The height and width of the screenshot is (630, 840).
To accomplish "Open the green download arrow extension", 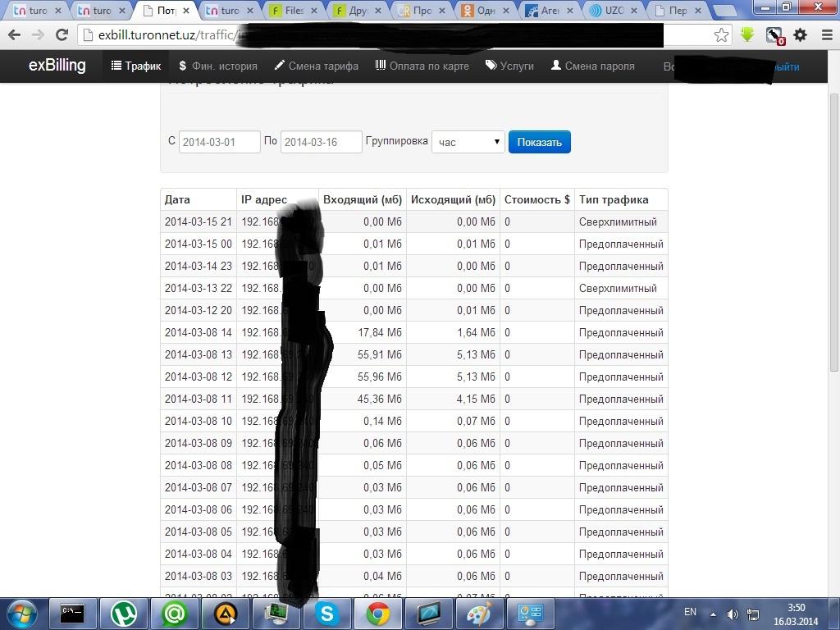I will [x=747, y=35].
